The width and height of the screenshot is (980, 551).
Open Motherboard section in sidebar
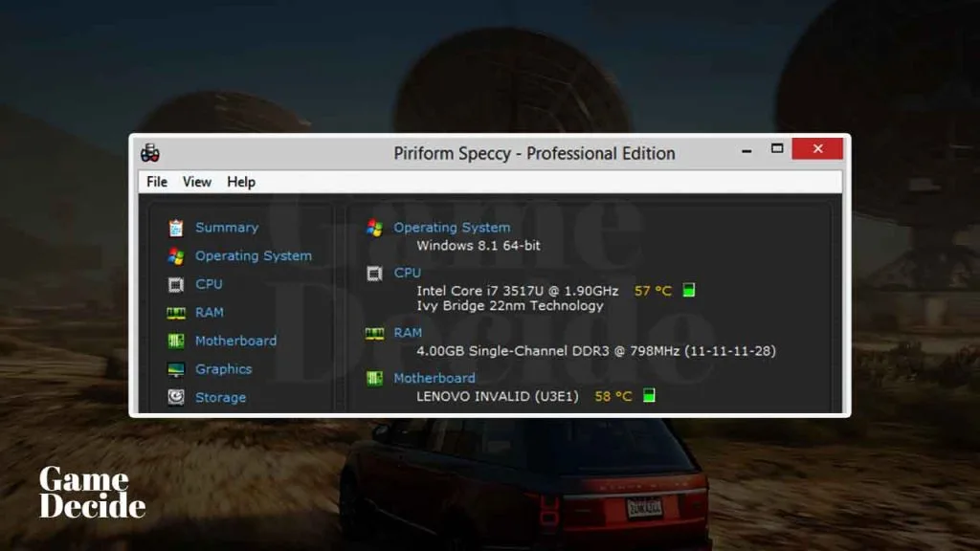click(235, 341)
